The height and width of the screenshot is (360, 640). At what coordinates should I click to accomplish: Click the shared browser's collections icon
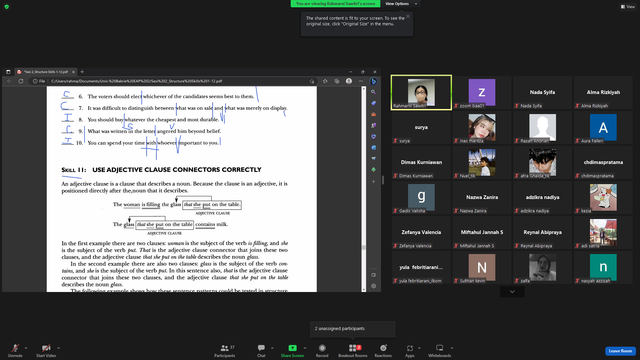(x=337, y=81)
